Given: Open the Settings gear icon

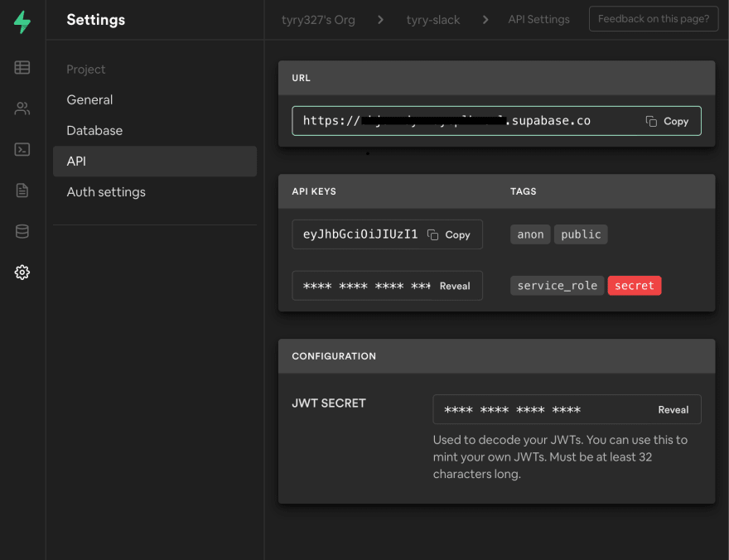Looking at the screenshot, I should point(22,273).
